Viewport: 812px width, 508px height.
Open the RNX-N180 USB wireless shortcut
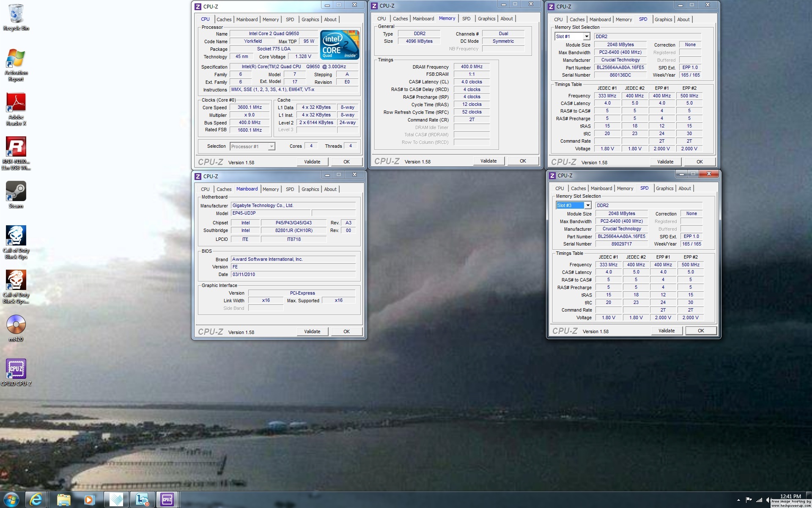[16, 153]
